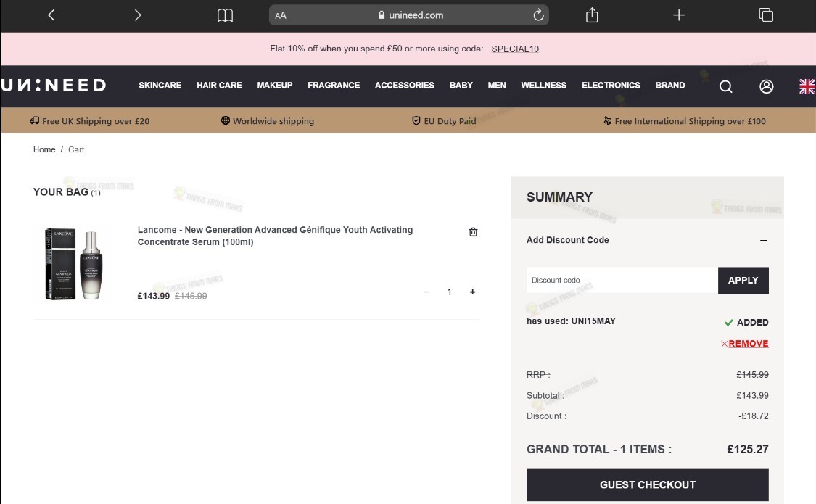Tap Safari's share icon
Screen dimensions: 816x504
click(x=592, y=15)
